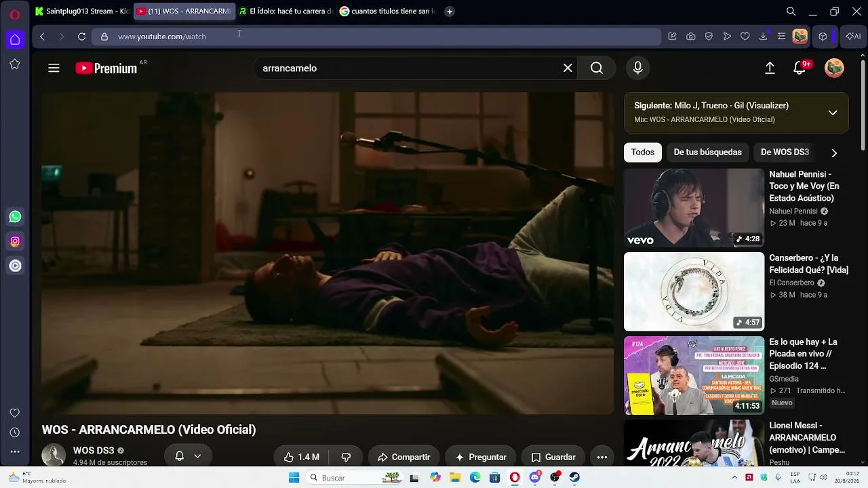Viewport: 868px width, 488px height.
Task: Open Steam from the taskbar
Action: click(x=574, y=478)
